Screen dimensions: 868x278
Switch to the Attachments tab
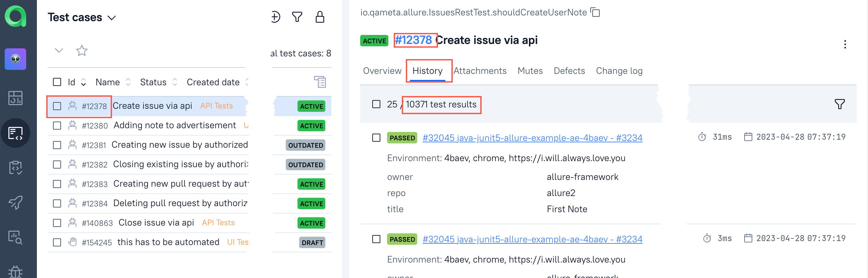click(x=480, y=71)
